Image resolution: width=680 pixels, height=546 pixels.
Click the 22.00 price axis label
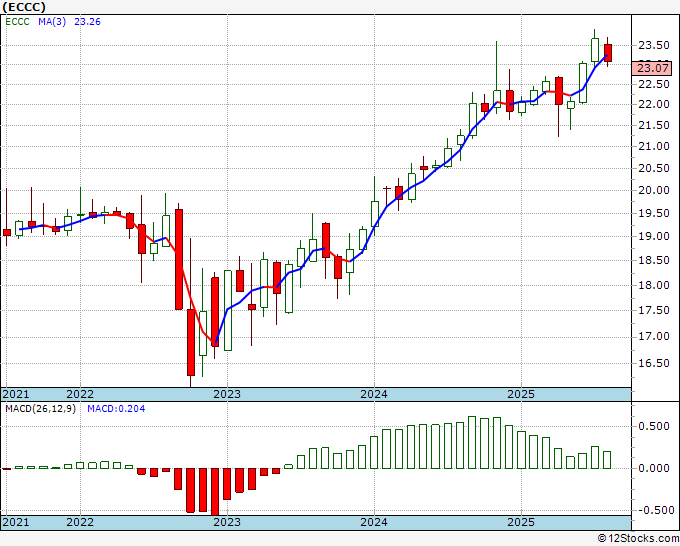[654, 105]
